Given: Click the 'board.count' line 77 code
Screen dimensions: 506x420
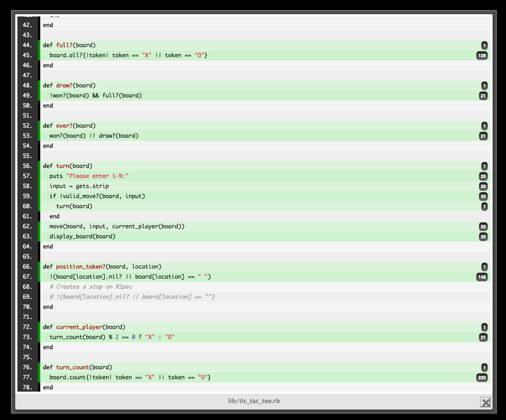Looking at the screenshot, I should pos(130,377).
